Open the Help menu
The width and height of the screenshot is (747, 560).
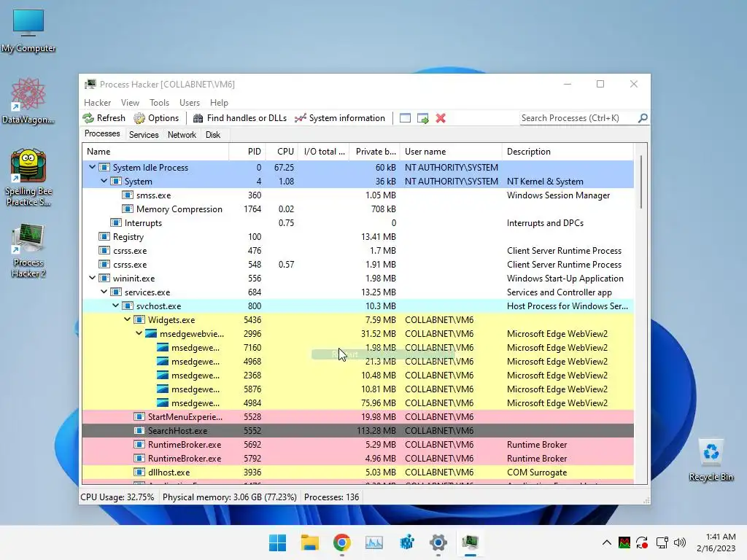(x=219, y=102)
